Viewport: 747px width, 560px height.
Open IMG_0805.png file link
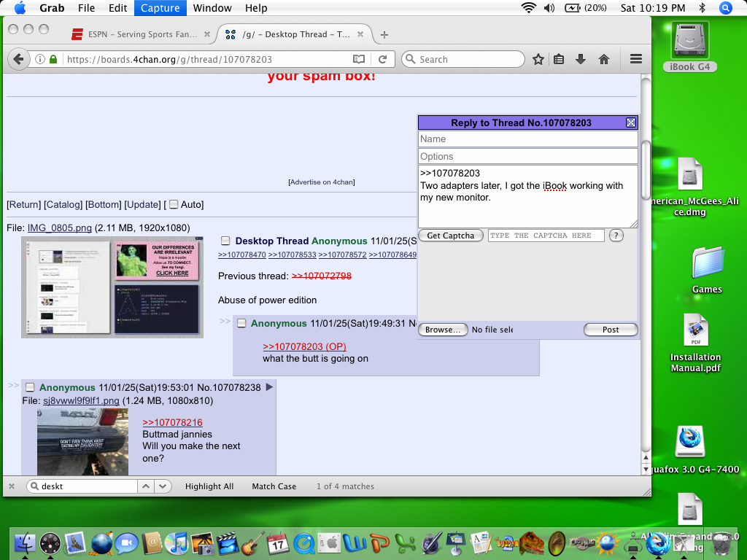click(60, 227)
